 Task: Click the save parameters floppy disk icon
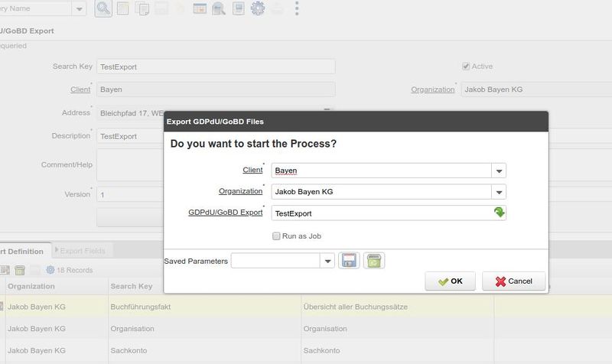tap(350, 261)
